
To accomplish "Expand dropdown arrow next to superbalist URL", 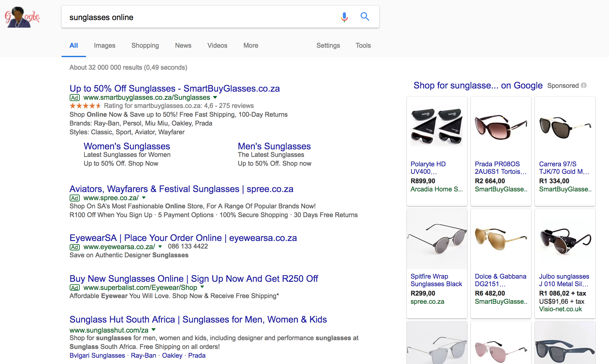I will pos(202,287).
